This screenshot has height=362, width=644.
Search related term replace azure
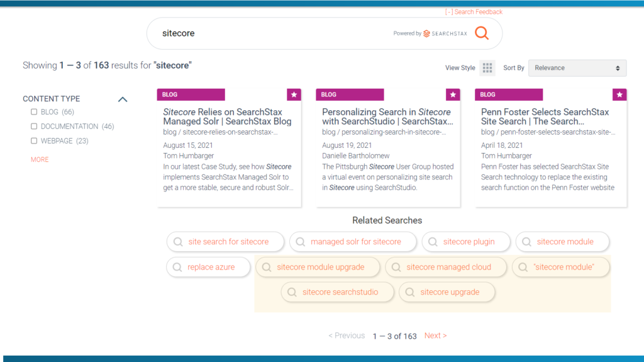(208, 268)
